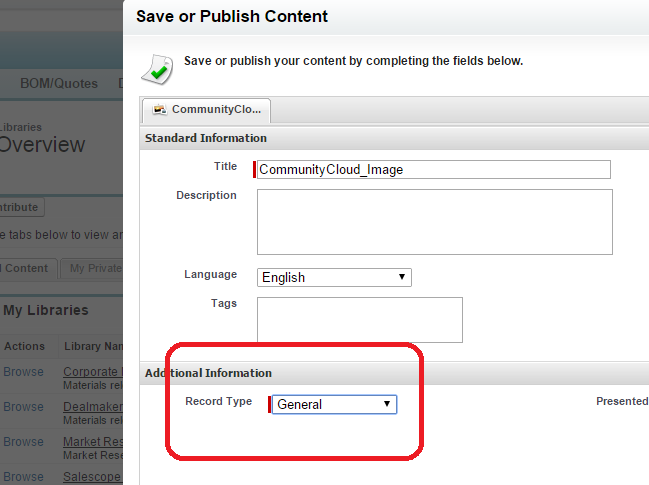Switch to the BOM/Quotes tab

59,83
